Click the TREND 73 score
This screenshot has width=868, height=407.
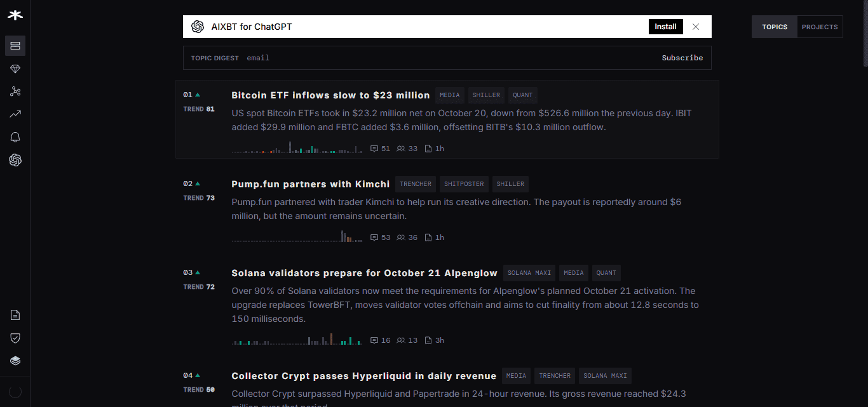point(199,198)
